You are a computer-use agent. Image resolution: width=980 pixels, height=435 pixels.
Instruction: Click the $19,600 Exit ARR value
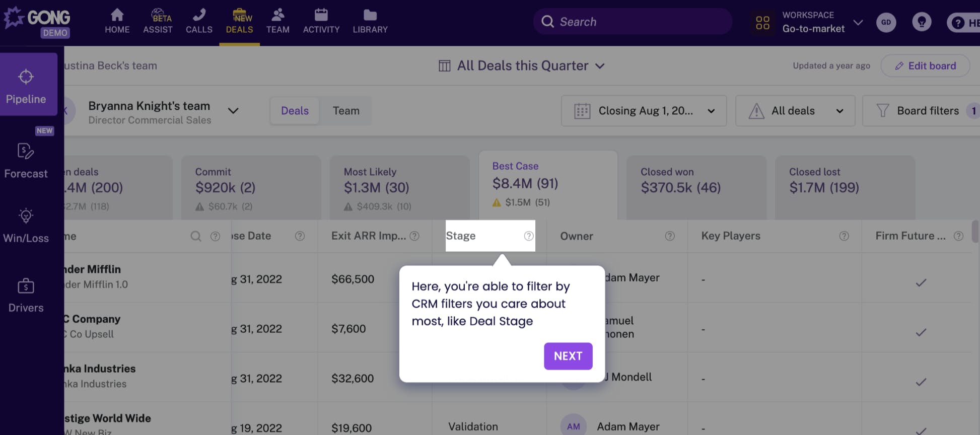[x=352, y=428]
